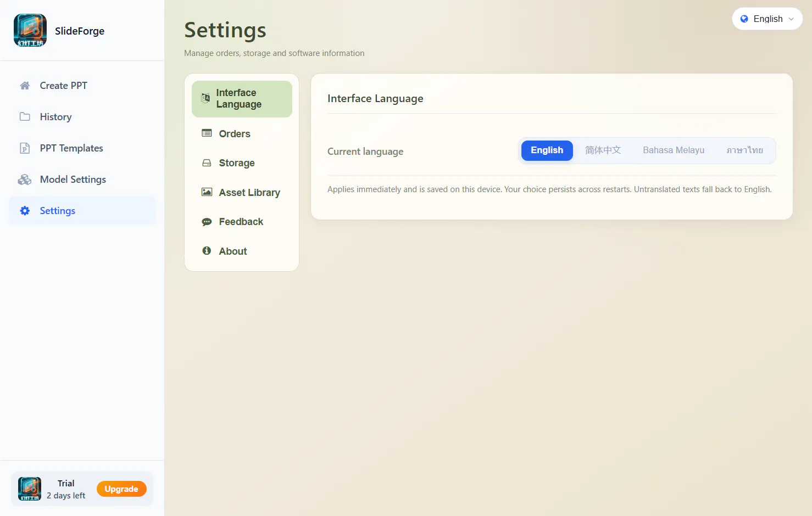Select English as current language

pos(547,150)
